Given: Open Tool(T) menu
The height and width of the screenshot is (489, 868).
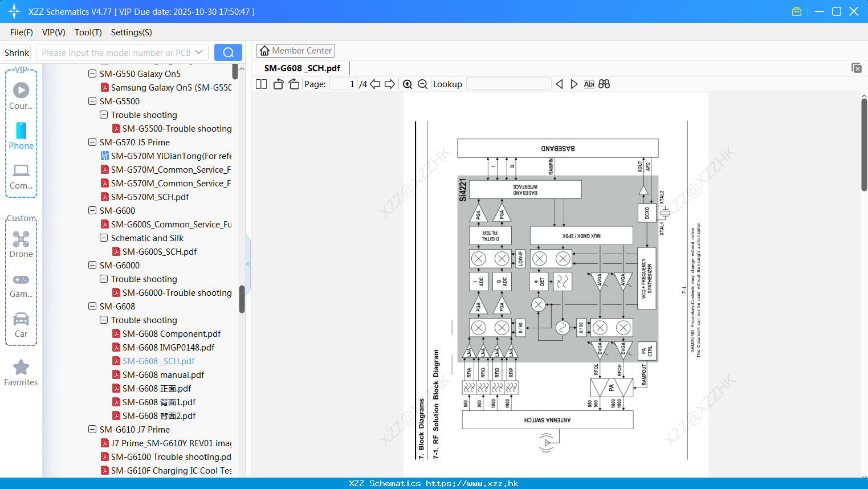Looking at the screenshot, I should click(x=88, y=32).
